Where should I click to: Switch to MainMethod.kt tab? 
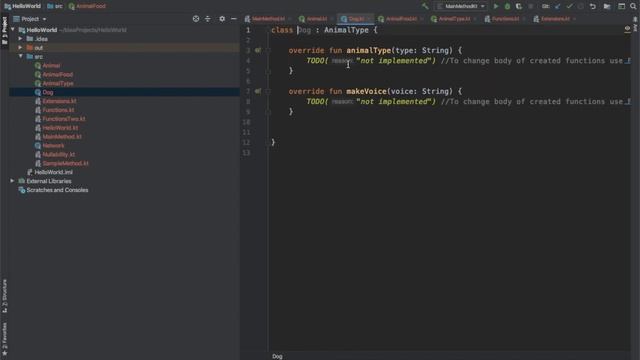click(268, 19)
